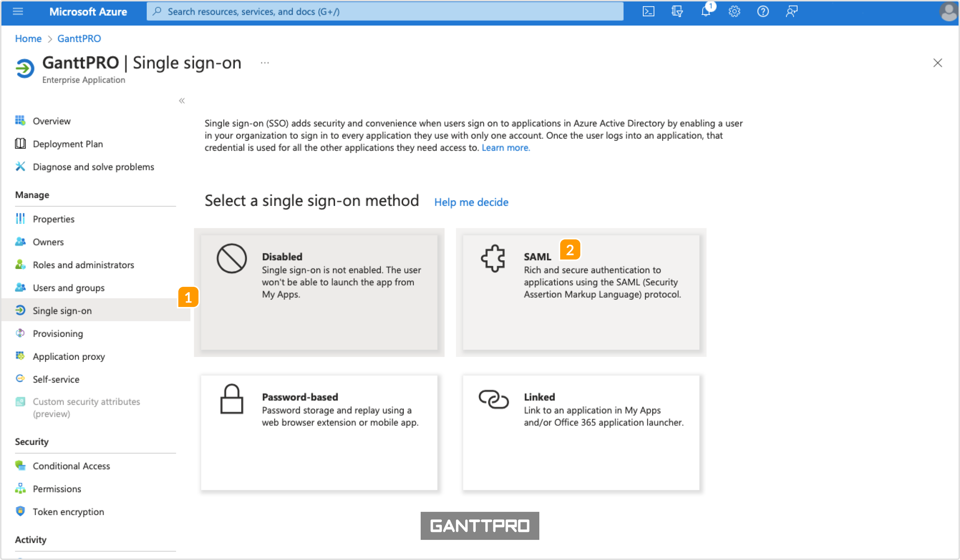Image resolution: width=960 pixels, height=560 pixels.
Task: Click the Diagnose and solve problems wrench icon
Action: coord(20,166)
